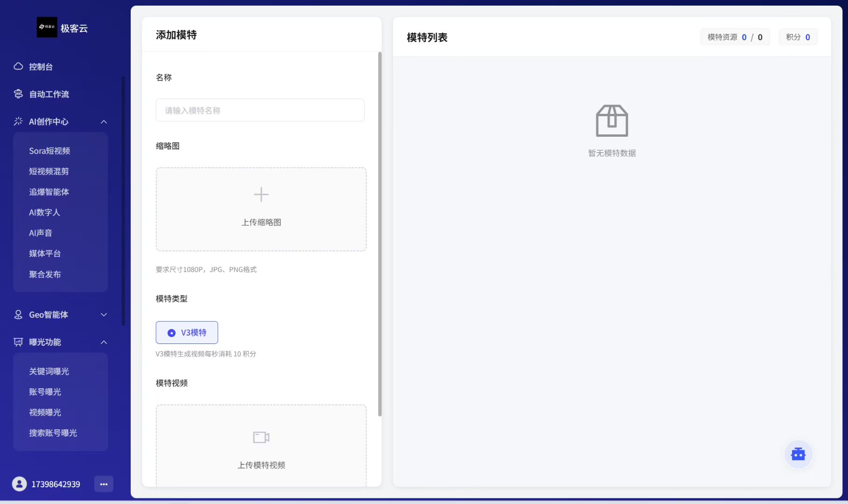Open Sora短视频 from the sidebar
The height and width of the screenshot is (504, 848).
pos(49,151)
